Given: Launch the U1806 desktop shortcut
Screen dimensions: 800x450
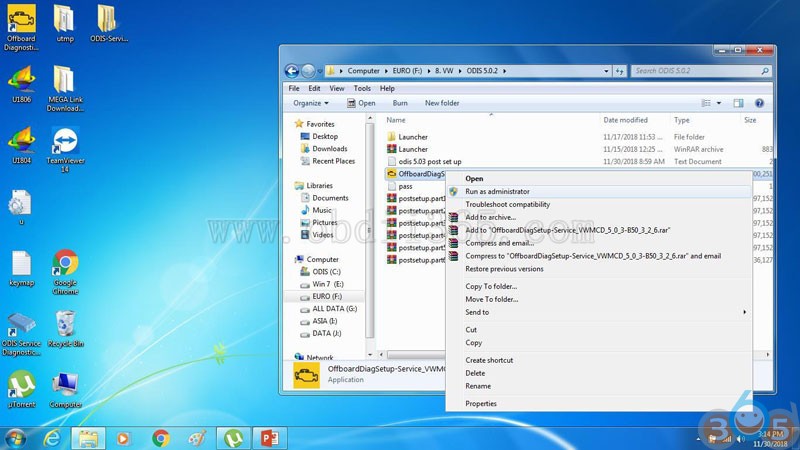Looking at the screenshot, I should (21, 84).
